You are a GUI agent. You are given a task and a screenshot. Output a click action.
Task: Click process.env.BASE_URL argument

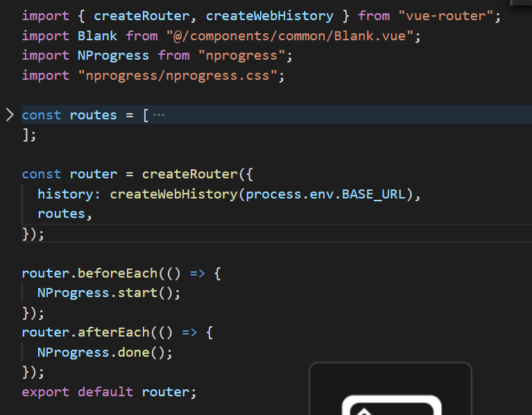pyautogui.click(x=325, y=194)
